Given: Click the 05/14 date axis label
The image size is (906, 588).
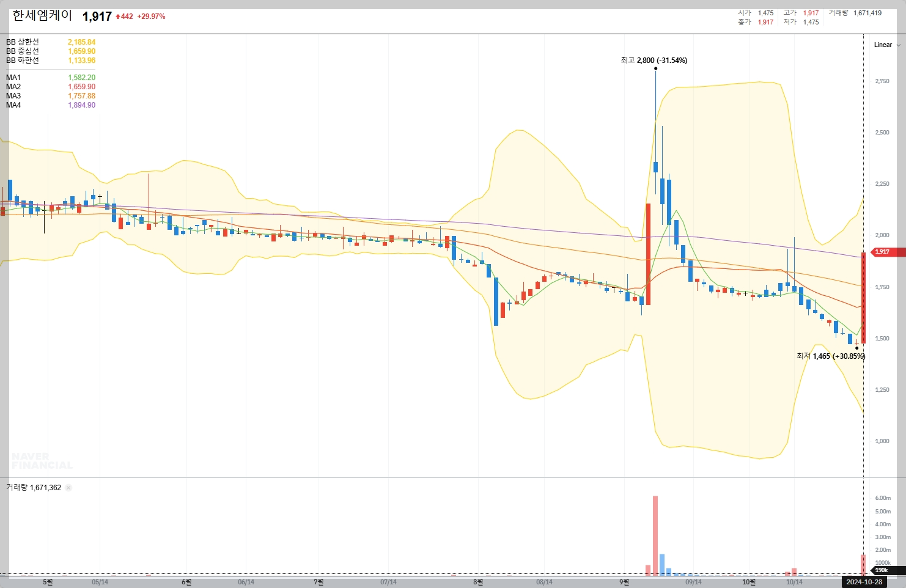Looking at the screenshot, I should tap(100, 582).
